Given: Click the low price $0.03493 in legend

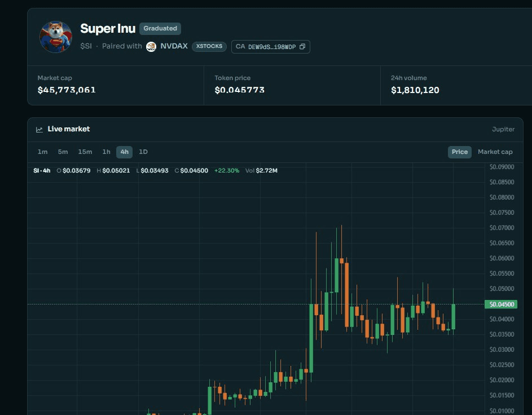Looking at the screenshot, I should 155,170.
